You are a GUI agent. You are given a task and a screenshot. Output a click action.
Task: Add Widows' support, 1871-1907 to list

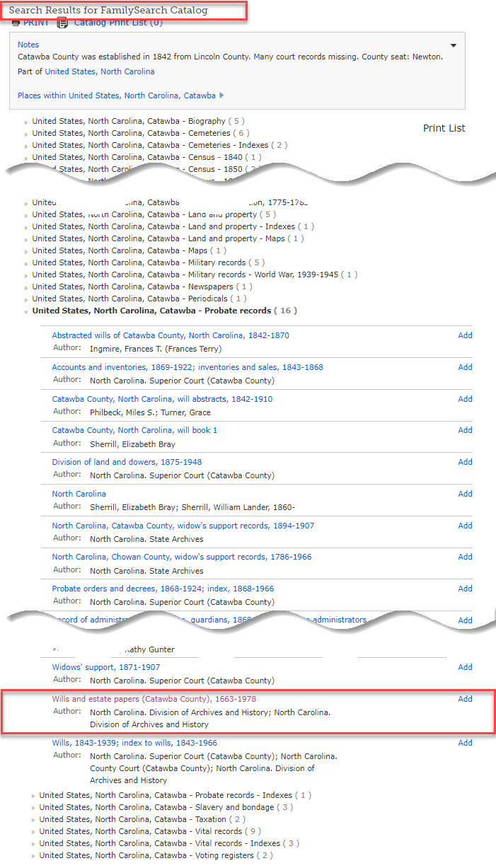(x=465, y=667)
